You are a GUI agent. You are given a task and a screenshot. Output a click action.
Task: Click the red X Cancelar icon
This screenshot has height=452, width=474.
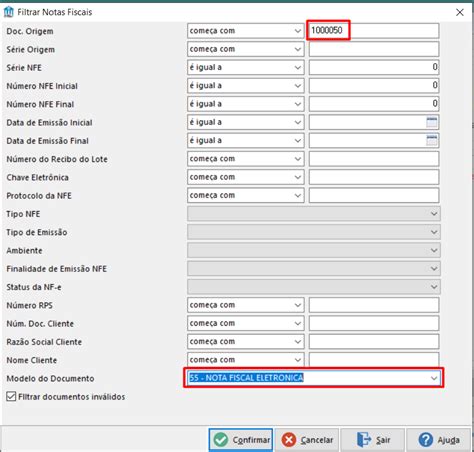coord(289,440)
